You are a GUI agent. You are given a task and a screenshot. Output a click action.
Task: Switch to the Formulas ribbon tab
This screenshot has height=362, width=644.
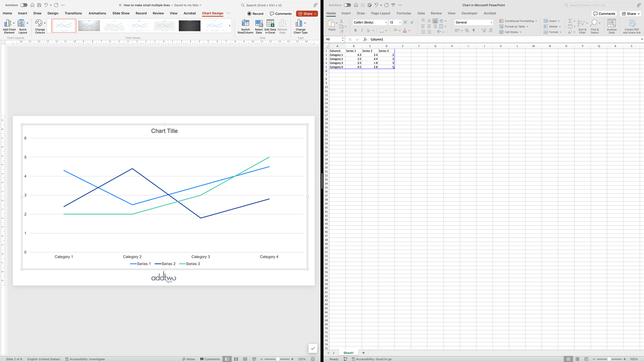coord(404,13)
